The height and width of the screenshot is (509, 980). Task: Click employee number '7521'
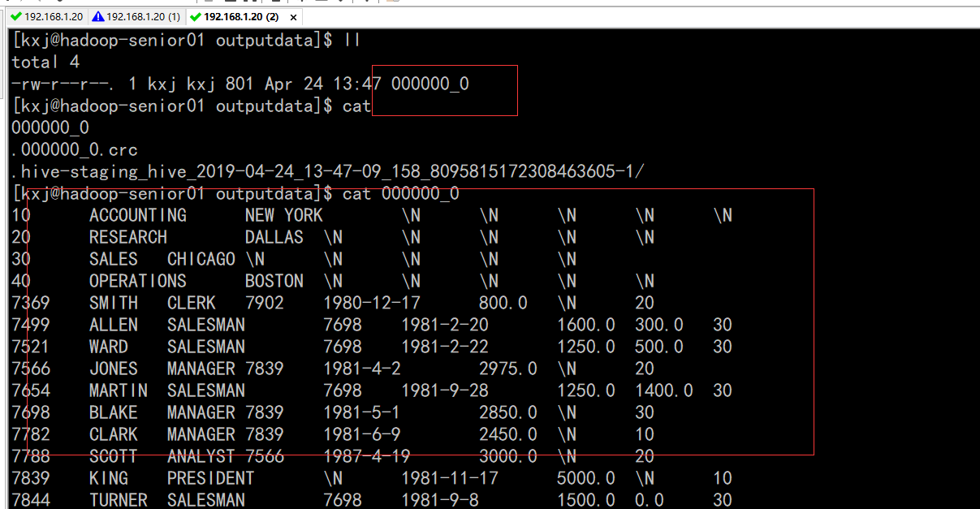pyautogui.click(x=31, y=347)
